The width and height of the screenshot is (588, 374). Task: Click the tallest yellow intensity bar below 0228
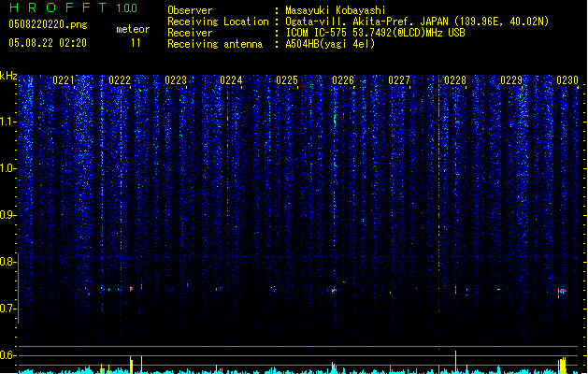click(x=455, y=362)
